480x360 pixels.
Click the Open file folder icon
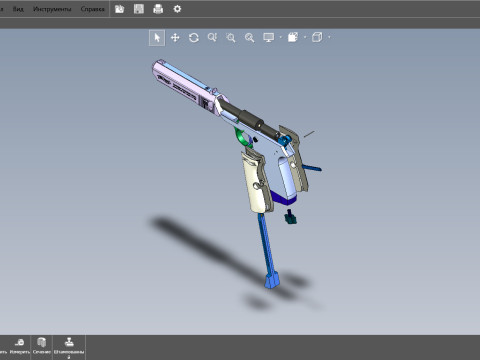120,9
